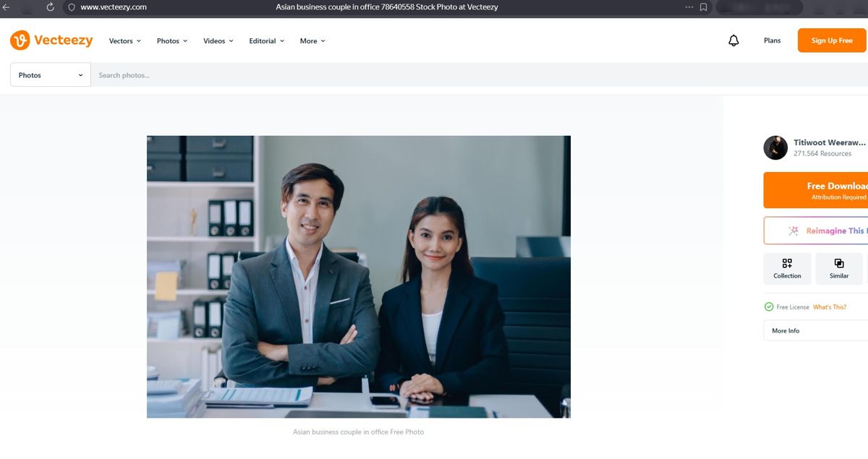Click the Free Download button
The height and width of the screenshot is (459, 868).
click(816, 190)
